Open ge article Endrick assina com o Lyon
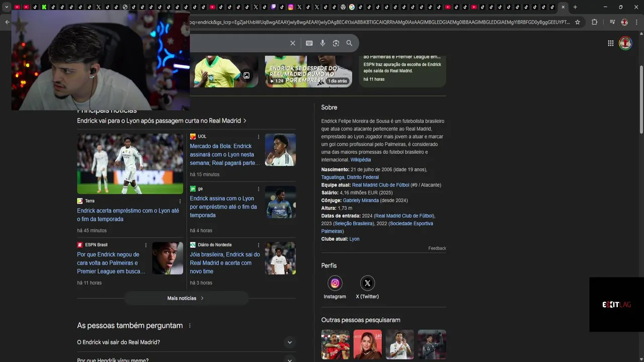 pos(224,207)
